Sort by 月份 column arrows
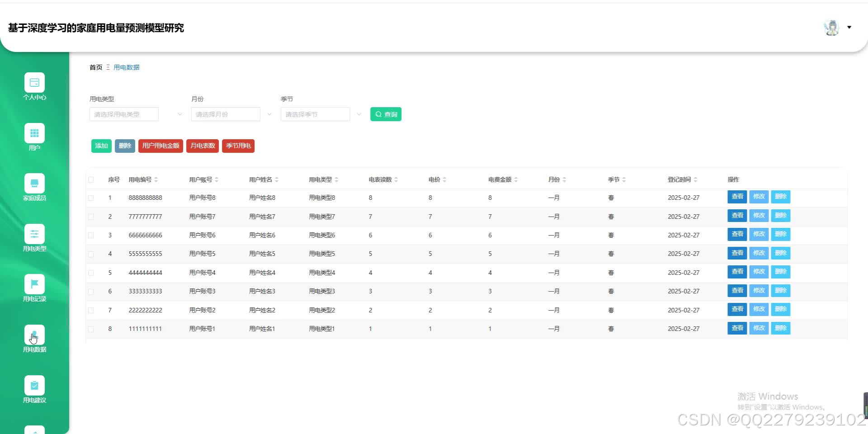 [564, 179]
